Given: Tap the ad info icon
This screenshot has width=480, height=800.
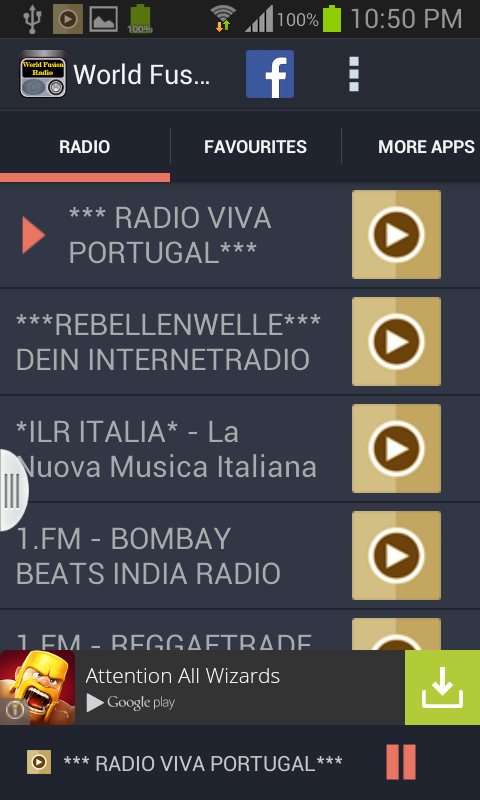Looking at the screenshot, I should click(14, 711).
